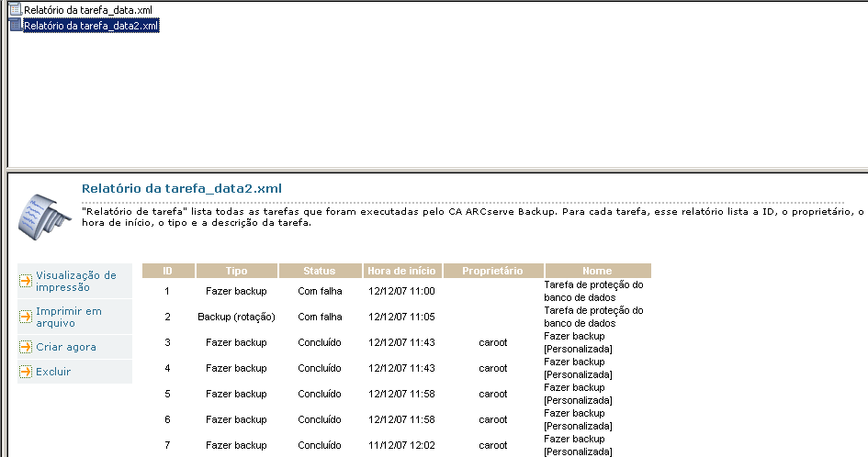Click the Proprietário column header

point(492,271)
